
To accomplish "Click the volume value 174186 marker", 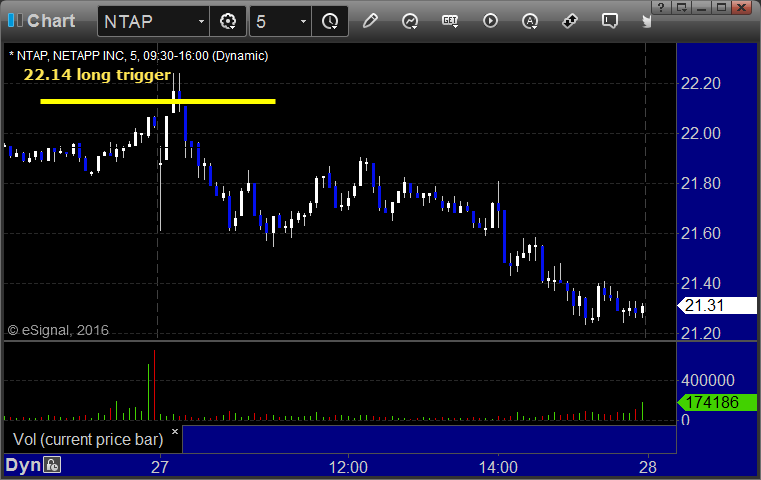I will pos(717,402).
